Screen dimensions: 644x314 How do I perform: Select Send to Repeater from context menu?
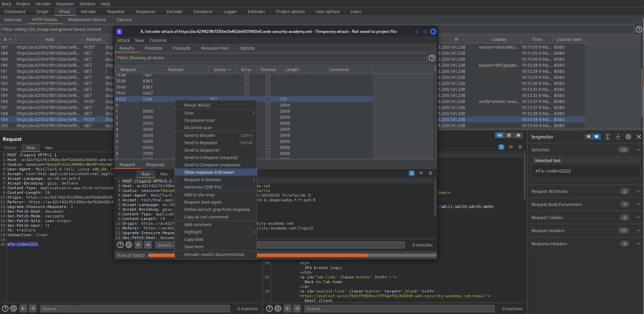point(216,143)
